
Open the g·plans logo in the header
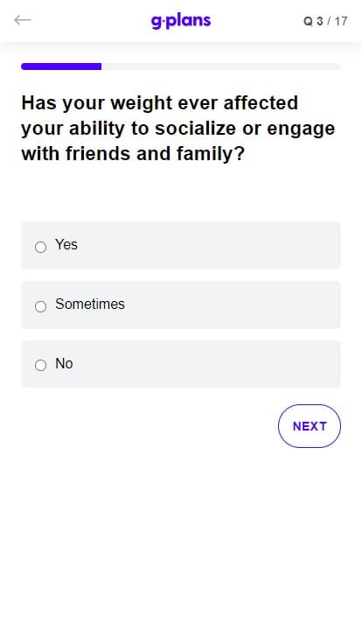click(181, 21)
